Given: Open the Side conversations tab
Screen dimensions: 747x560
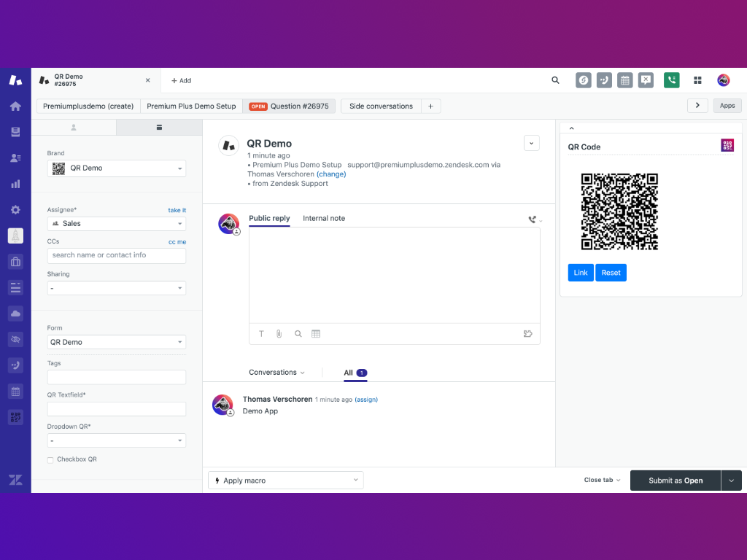Looking at the screenshot, I should click(380, 106).
